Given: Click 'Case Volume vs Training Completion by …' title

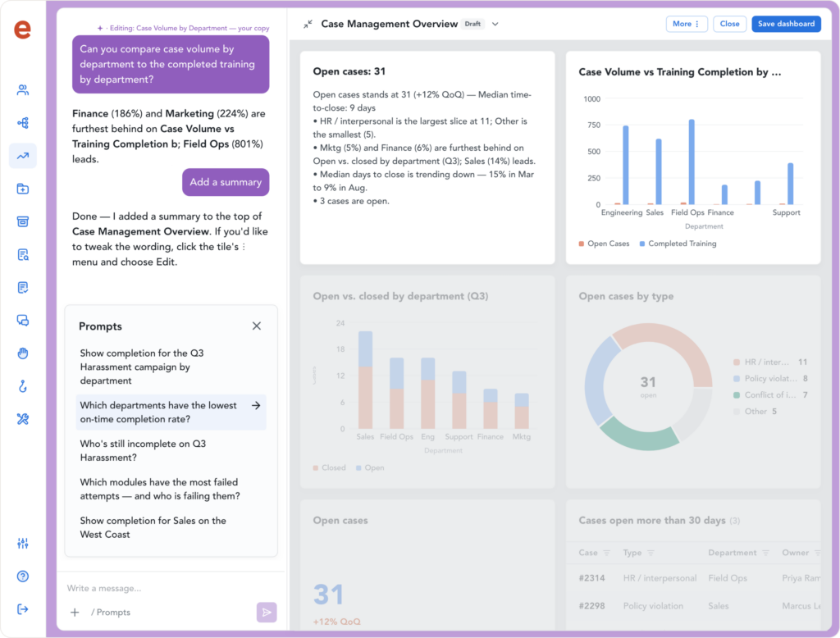Looking at the screenshot, I should 680,72.
